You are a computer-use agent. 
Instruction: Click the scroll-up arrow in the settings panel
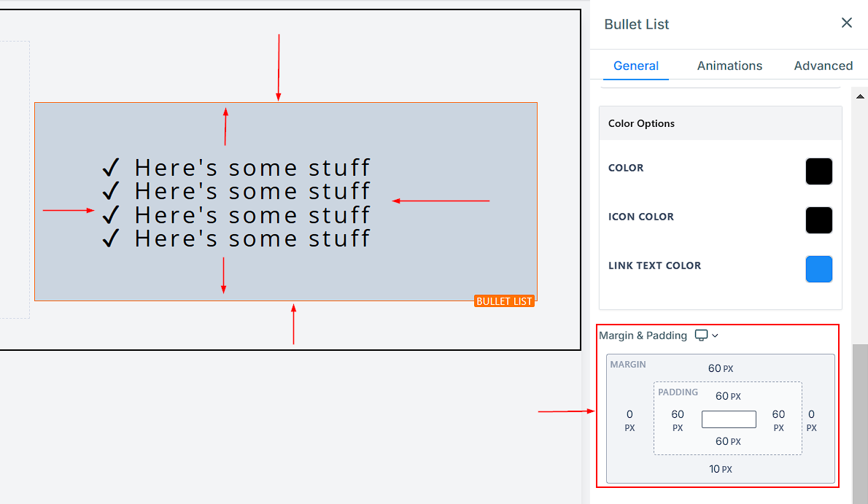pyautogui.click(x=860, y=96)
